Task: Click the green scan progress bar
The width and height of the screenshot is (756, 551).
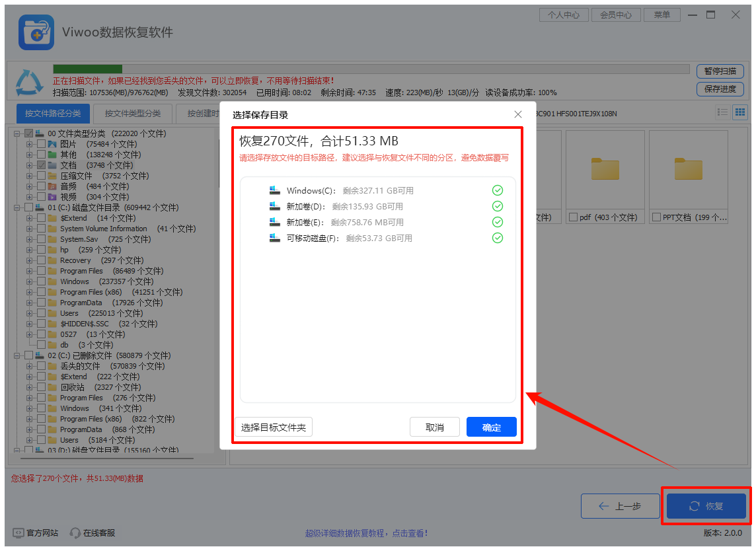Action: pyautogui.click(x=87, y=69)
